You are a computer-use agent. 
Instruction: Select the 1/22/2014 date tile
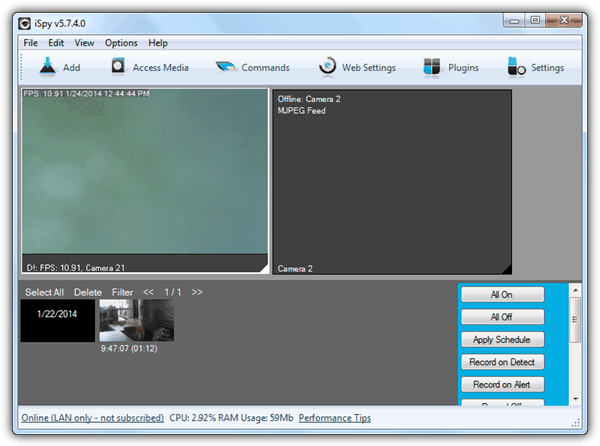click(x=58, y=321)
